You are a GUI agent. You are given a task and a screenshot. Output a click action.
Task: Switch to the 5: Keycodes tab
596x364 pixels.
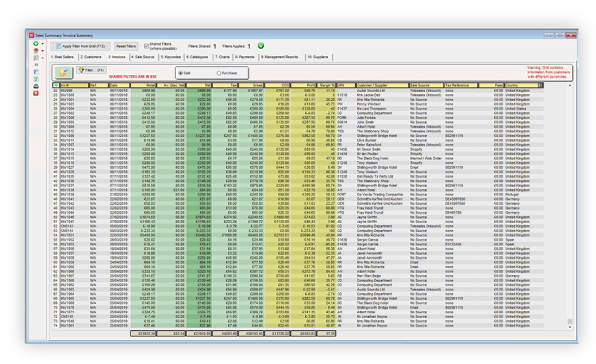click(171, 57)
